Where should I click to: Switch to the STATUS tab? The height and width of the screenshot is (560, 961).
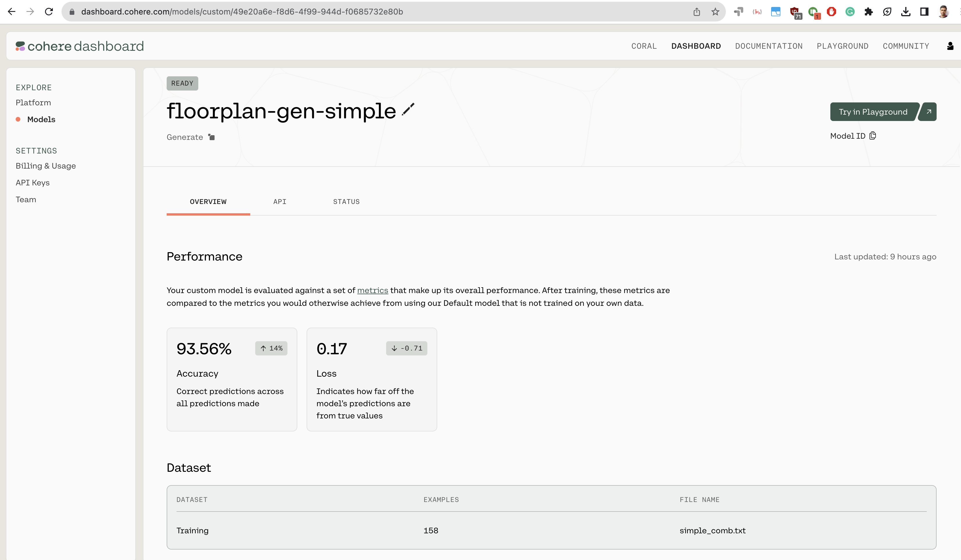point(346,202)
